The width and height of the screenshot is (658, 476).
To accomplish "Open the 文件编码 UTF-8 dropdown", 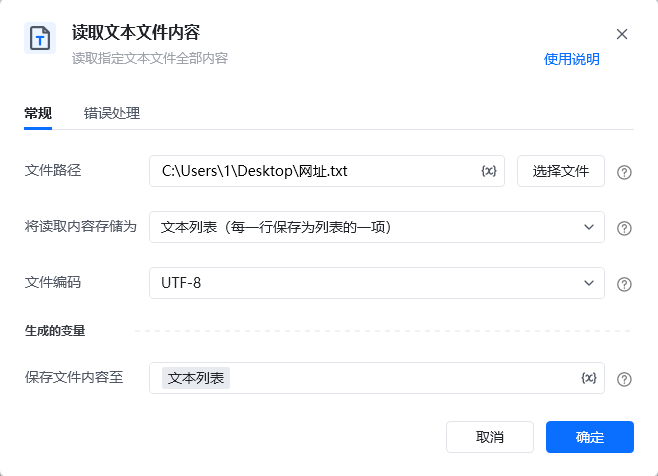I will click(x=376, y=283).
